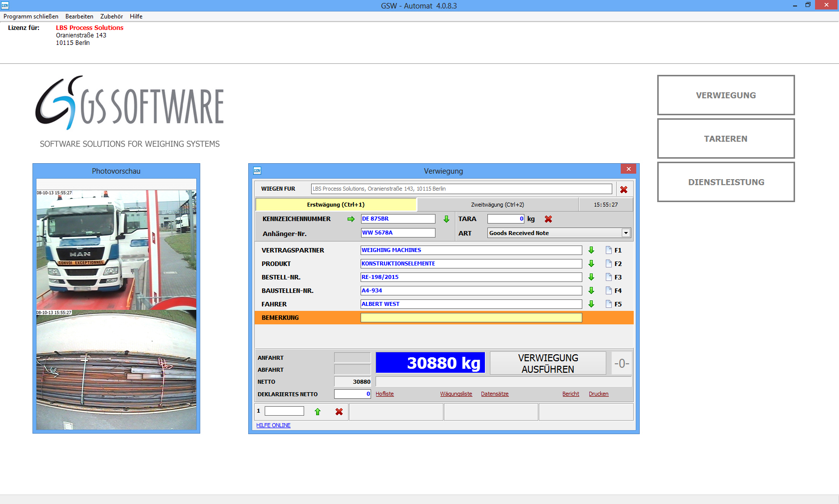Open the ART Goods Received Note dropdown
This screenshot has height=504, width=839.
[626, 233]
